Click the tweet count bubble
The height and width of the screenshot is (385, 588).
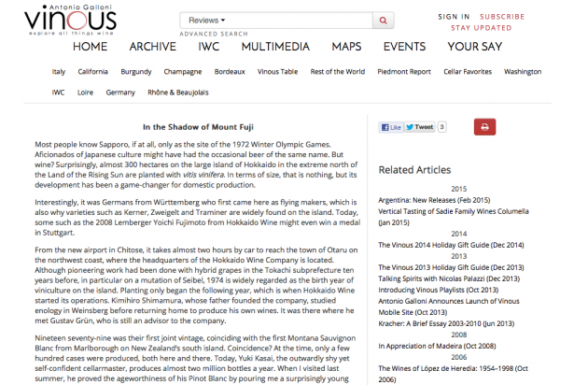coord(441,127)
